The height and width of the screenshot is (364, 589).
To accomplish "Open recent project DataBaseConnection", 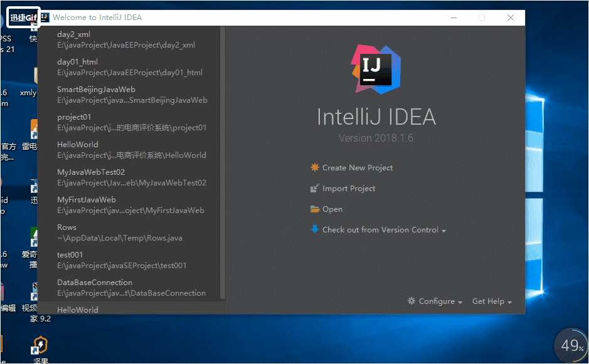I will (x=128, y=288).
